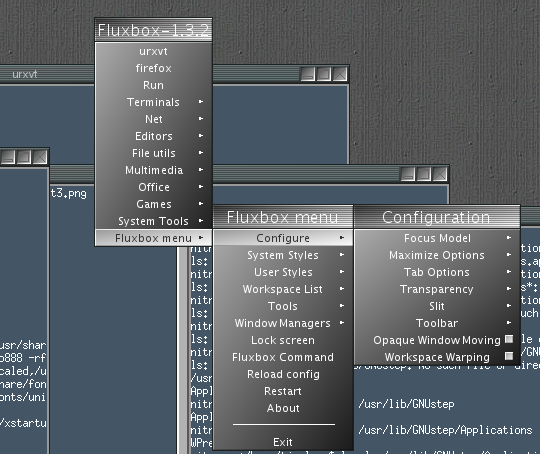Open the File utils submenu

(153, 153)
